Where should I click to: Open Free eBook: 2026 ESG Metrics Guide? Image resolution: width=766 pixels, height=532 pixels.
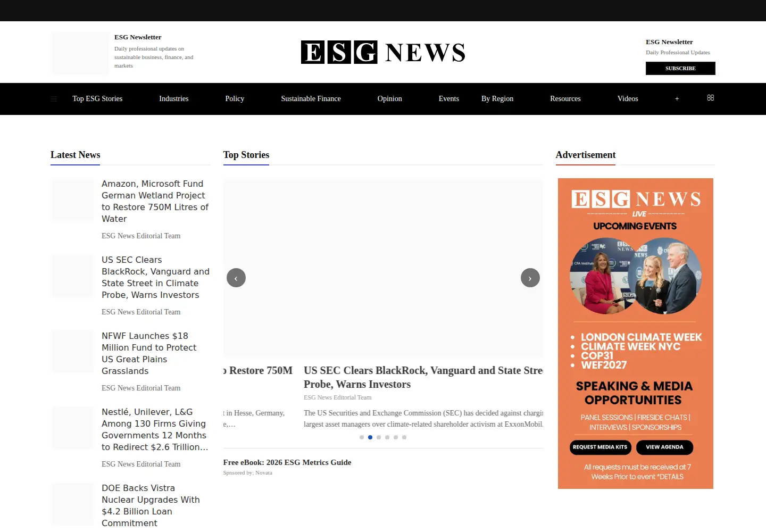[287, 462]
